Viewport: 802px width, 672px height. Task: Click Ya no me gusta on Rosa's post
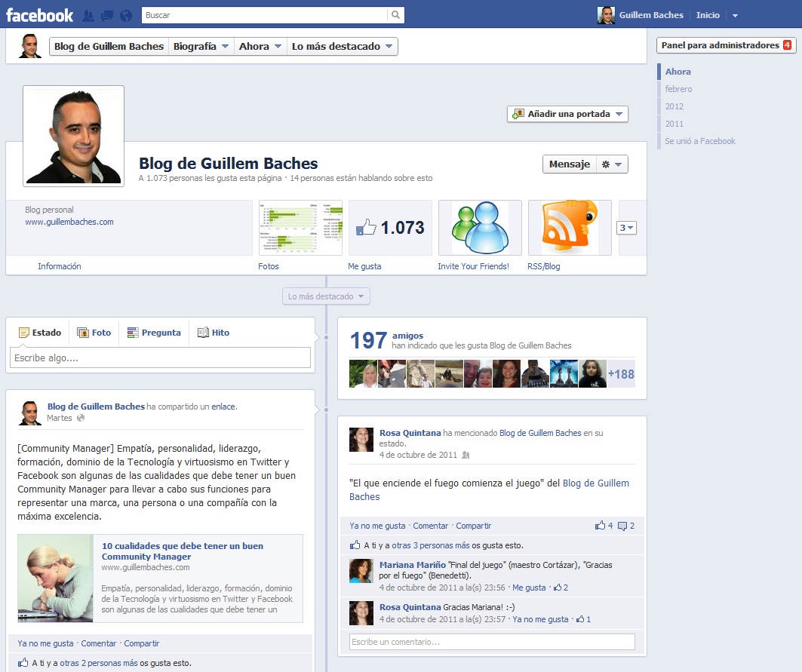coord(377,526)
